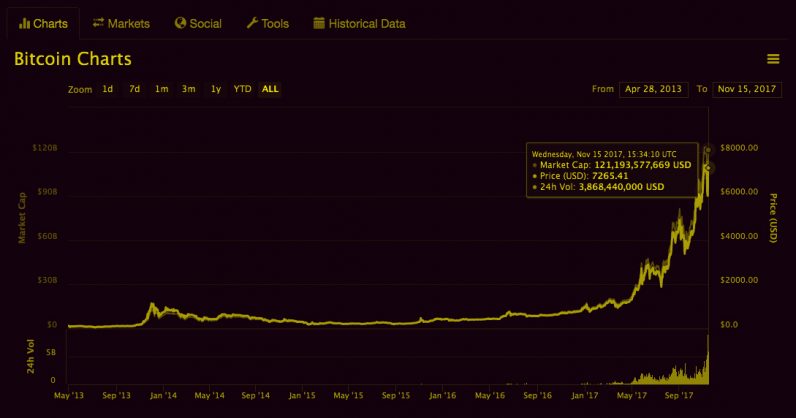Switch to the Markets tab

click(x=128, y=23)
